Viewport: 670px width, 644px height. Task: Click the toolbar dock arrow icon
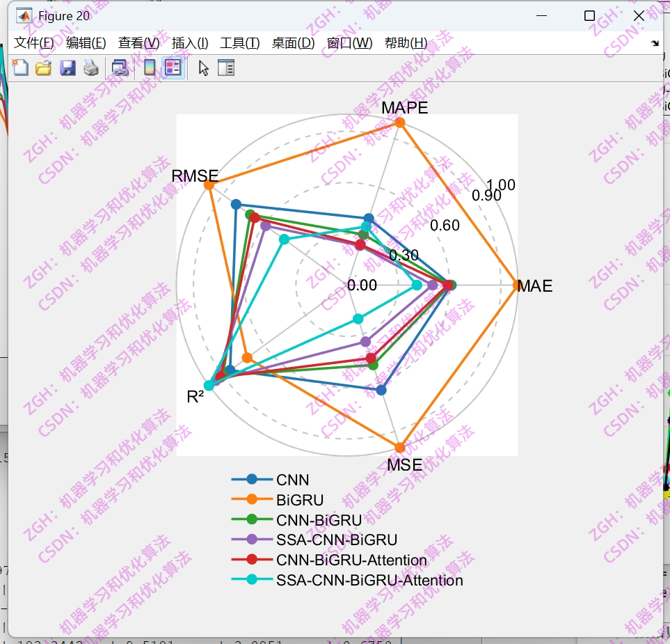coord(655,42)
